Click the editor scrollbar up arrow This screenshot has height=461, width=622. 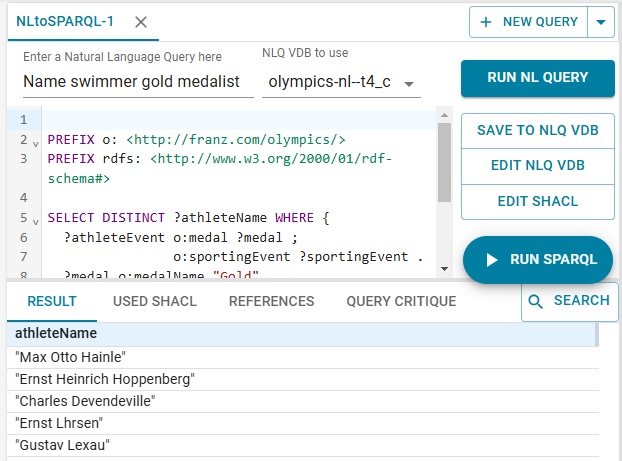pyautogui.click(x=444, y=115)
